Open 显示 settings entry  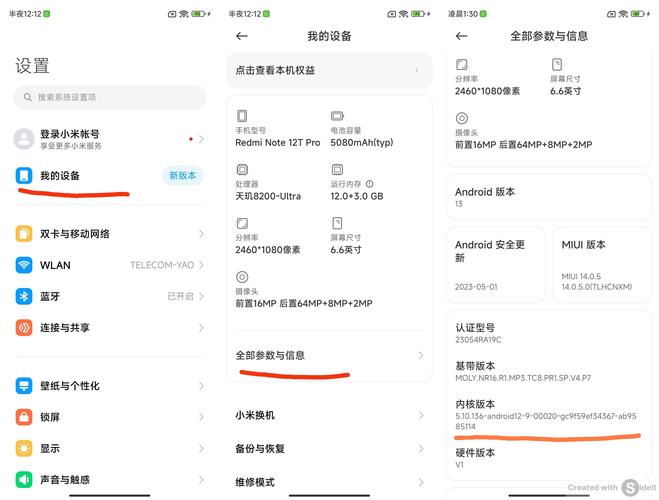point(110,448)
